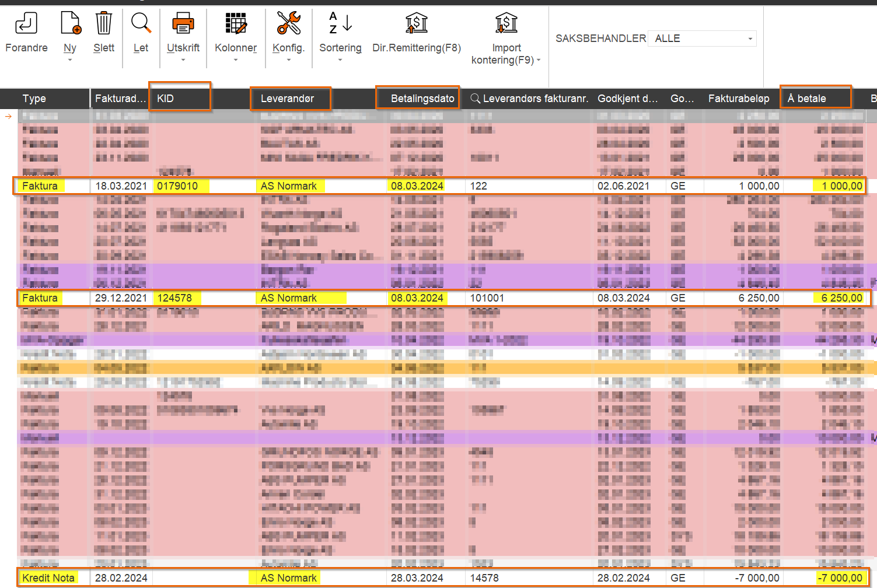Screen dimensions: 877x588
Task: Click invoice date 29.12.2021
Action: 121,298
